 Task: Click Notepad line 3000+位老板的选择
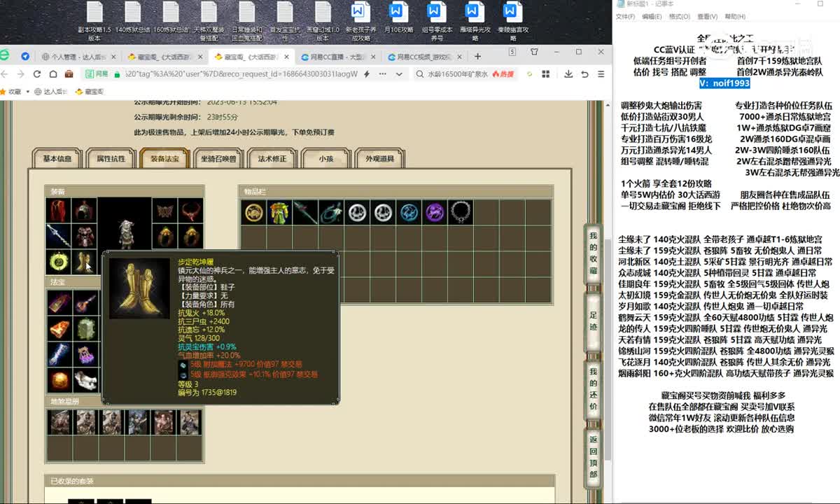[x=721, y=429]
